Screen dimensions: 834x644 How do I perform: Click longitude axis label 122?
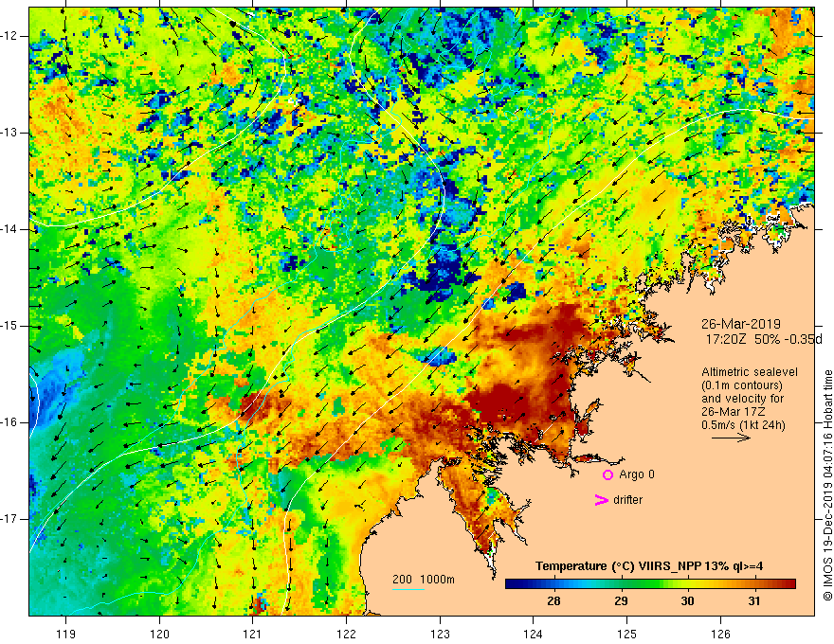[x=346, y=634]
